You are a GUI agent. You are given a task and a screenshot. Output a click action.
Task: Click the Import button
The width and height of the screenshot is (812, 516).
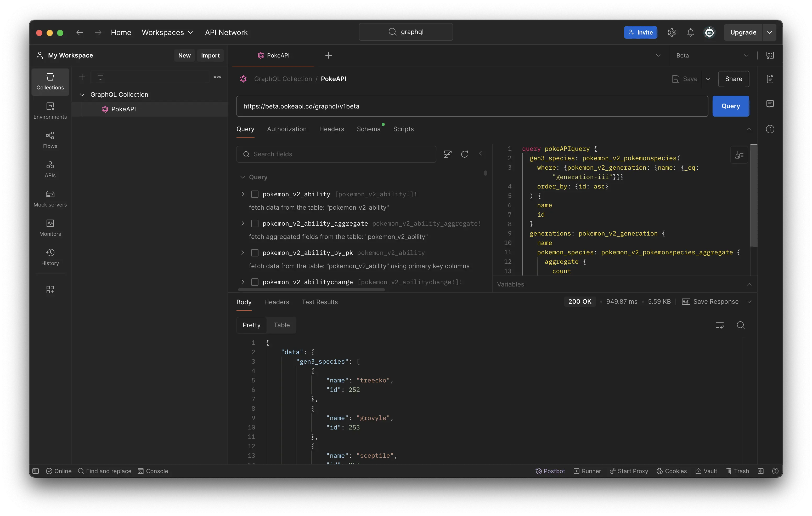pyautogui.click(x=210, y=55)
